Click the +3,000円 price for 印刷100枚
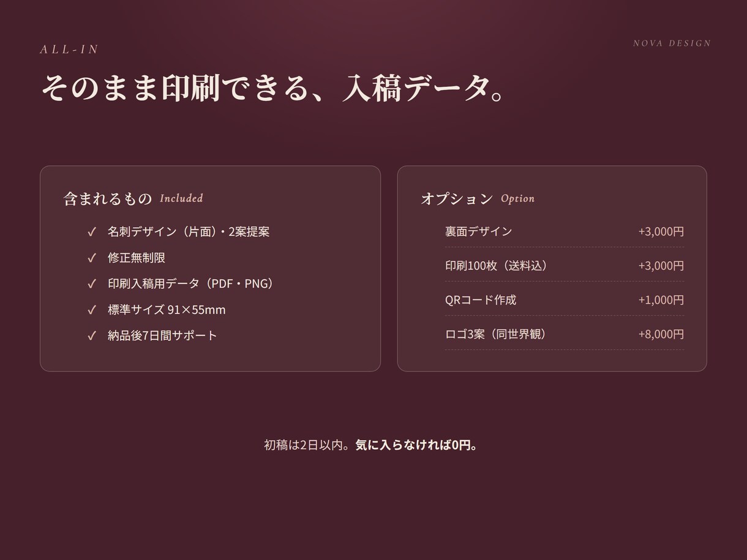747x560 pixels. [661, 266]
